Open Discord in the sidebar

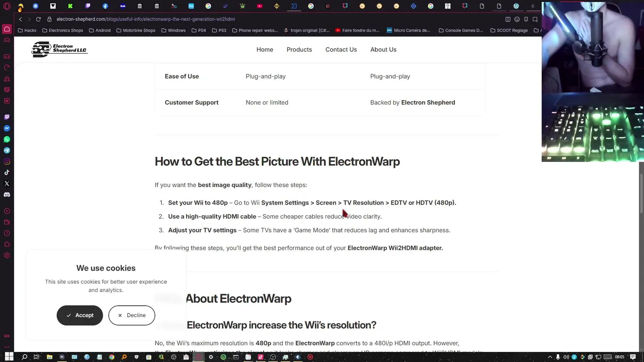click(7, 195)
